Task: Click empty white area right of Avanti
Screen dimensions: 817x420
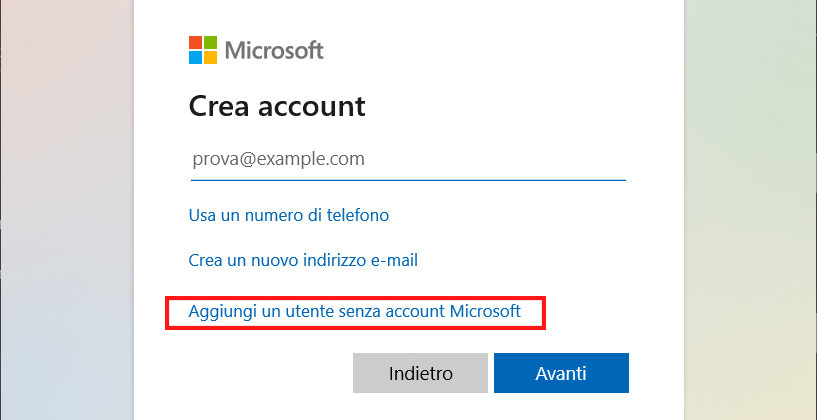Action: tap(655, 374)
